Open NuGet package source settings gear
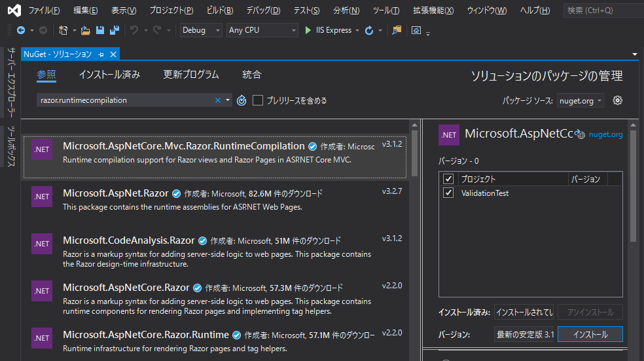 617,100
